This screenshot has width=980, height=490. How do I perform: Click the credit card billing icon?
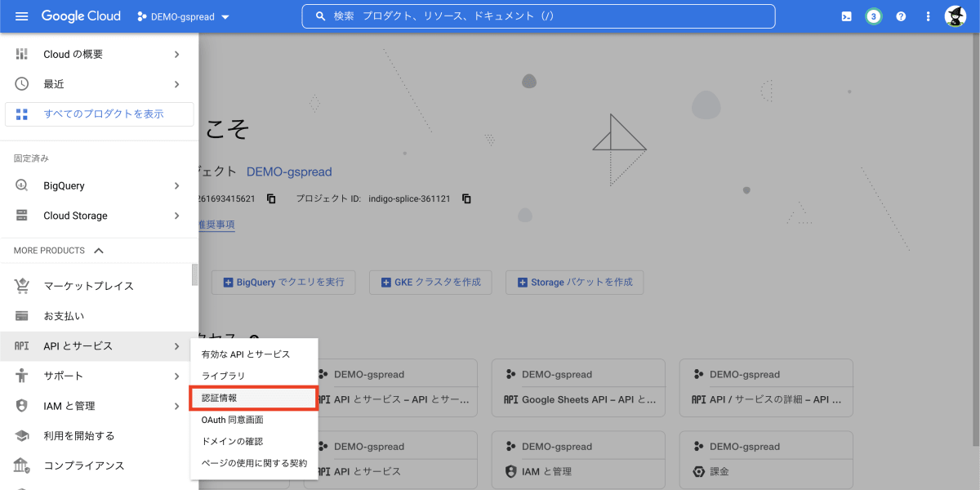coord(22,316)
